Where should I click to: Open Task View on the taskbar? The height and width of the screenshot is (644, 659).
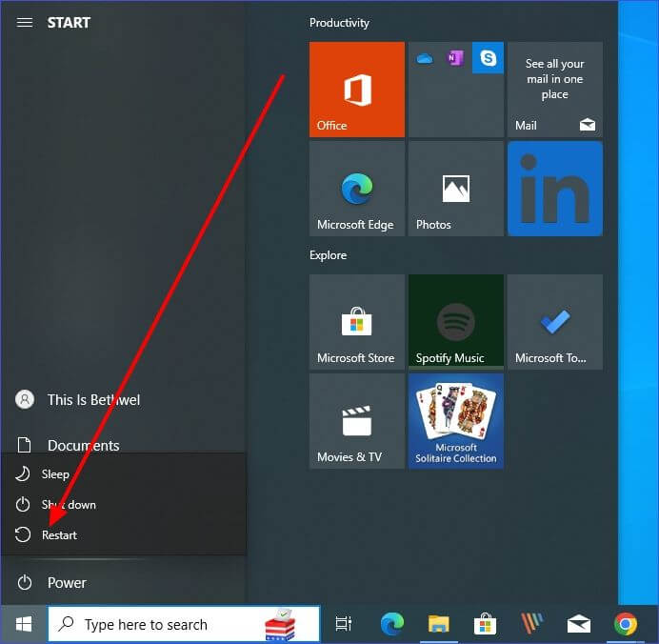[344, 624]
